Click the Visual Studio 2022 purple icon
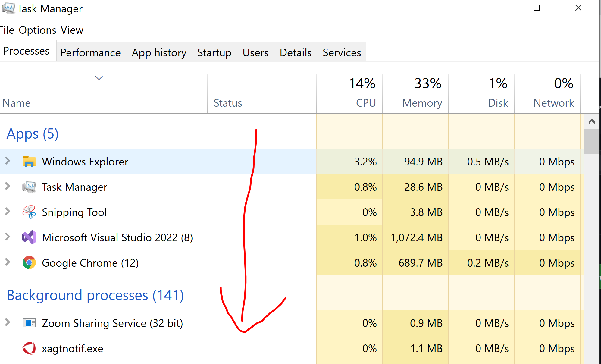 [29, 237]
